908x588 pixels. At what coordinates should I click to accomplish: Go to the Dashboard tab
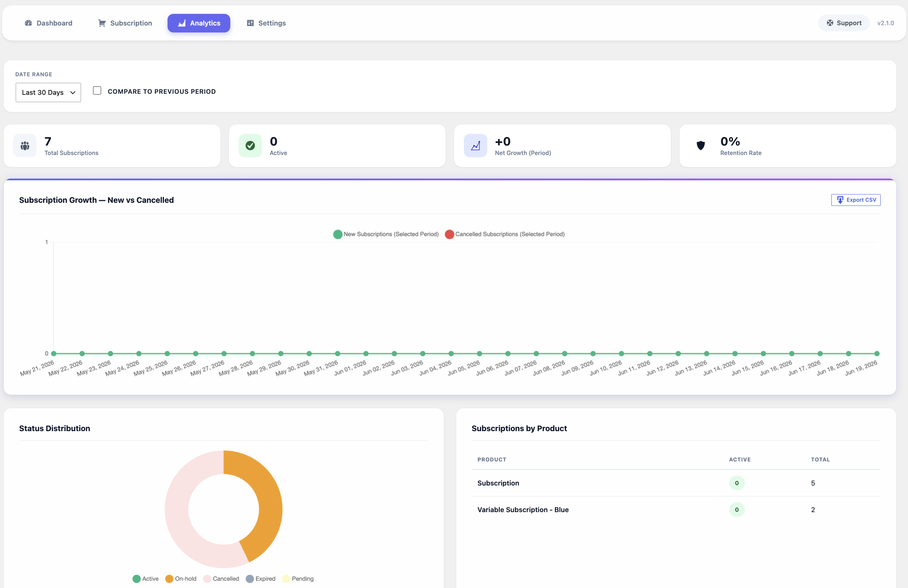[x=49, y=23]
